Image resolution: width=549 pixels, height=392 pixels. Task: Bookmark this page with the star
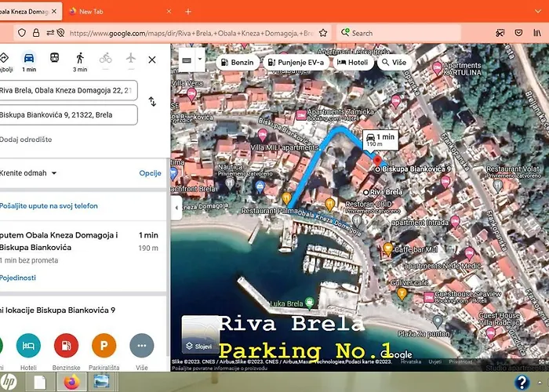pos(323,33)
